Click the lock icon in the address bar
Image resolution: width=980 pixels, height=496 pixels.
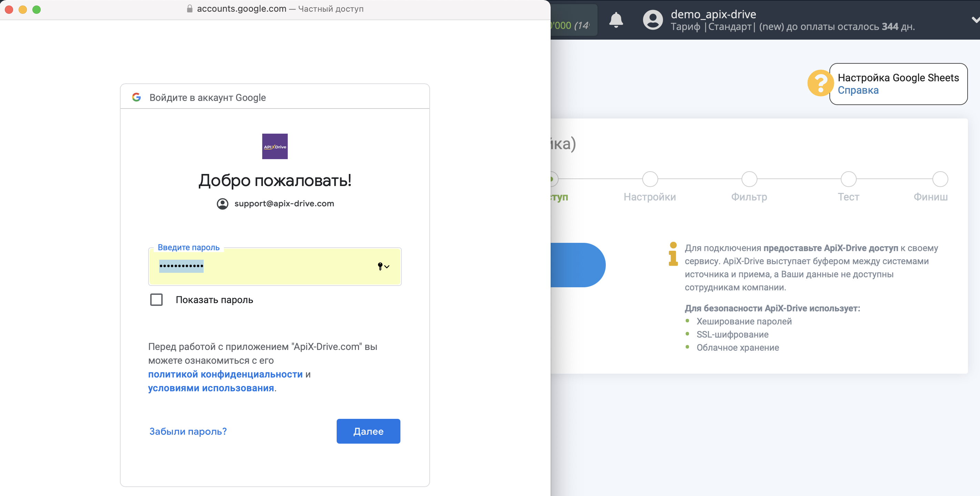[190, 9]
